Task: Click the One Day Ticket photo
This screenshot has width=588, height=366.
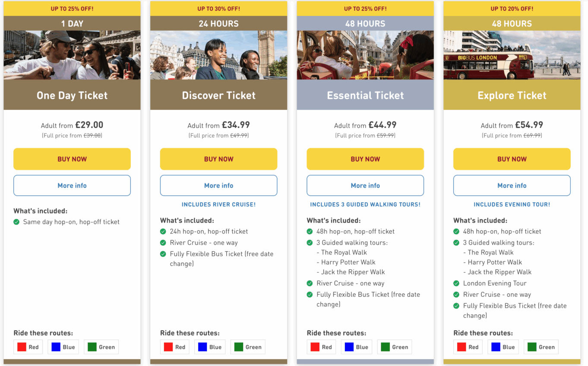Action: 72,55
